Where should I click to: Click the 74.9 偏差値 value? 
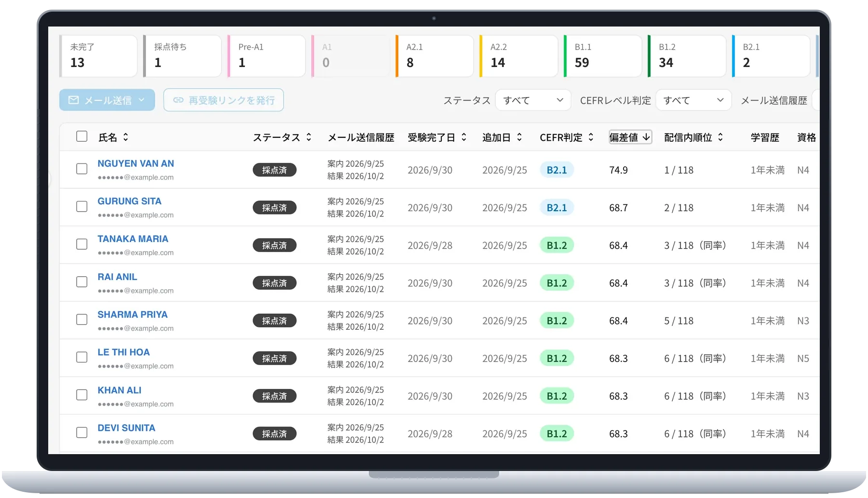618,170
